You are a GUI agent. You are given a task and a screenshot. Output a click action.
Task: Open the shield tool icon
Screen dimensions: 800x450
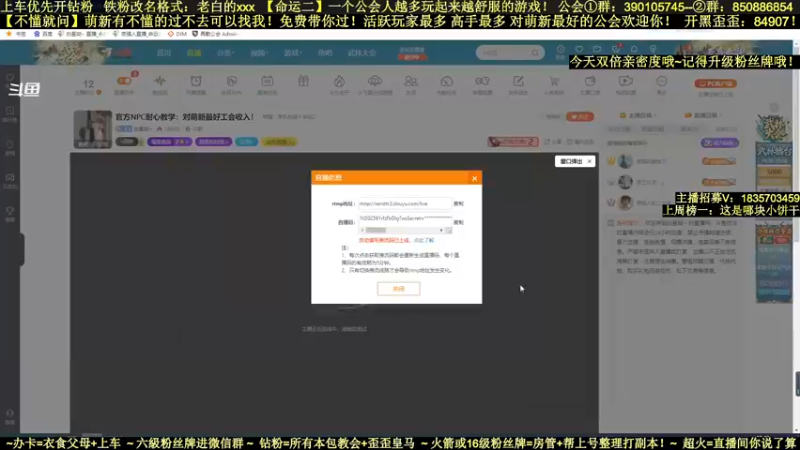[x=232, y=81]
